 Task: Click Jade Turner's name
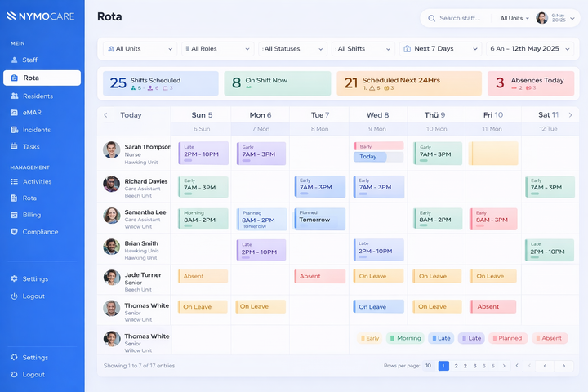point(143,274)
